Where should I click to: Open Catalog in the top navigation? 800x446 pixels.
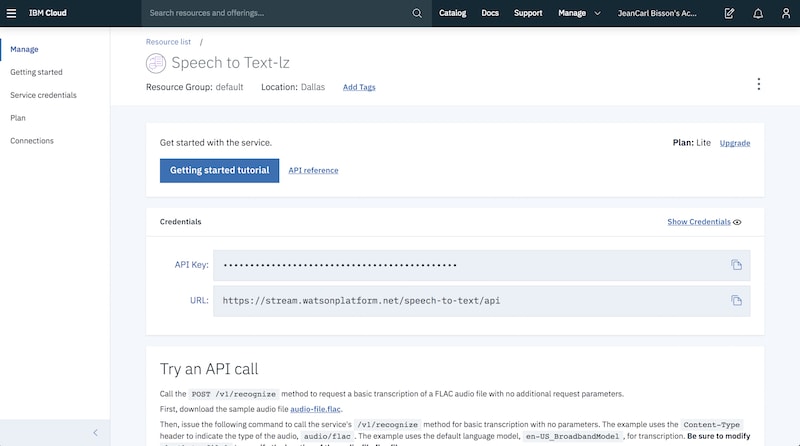(x=453, y=13)
